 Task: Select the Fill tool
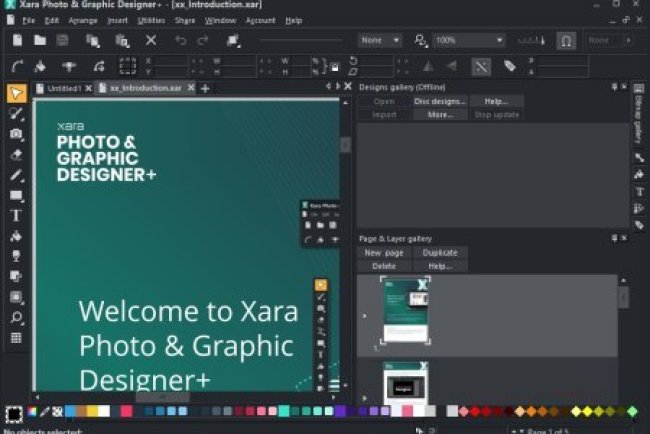point(16,237)
